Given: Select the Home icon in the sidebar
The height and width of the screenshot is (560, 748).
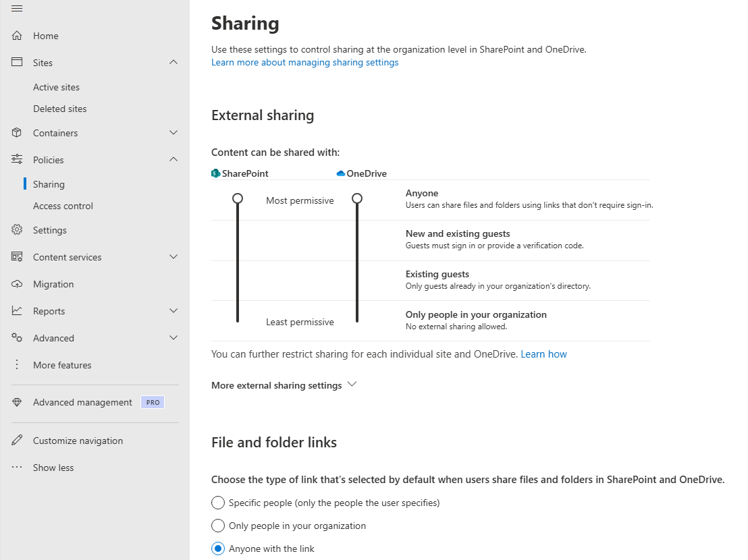Looking at the screenshot, I should click(x=17, y=35).
